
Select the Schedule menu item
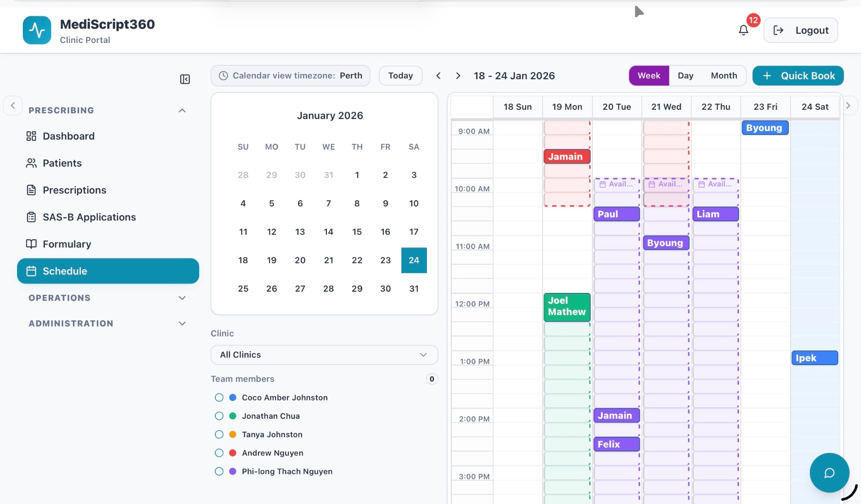pyautogui.click(x=108, y=271)
